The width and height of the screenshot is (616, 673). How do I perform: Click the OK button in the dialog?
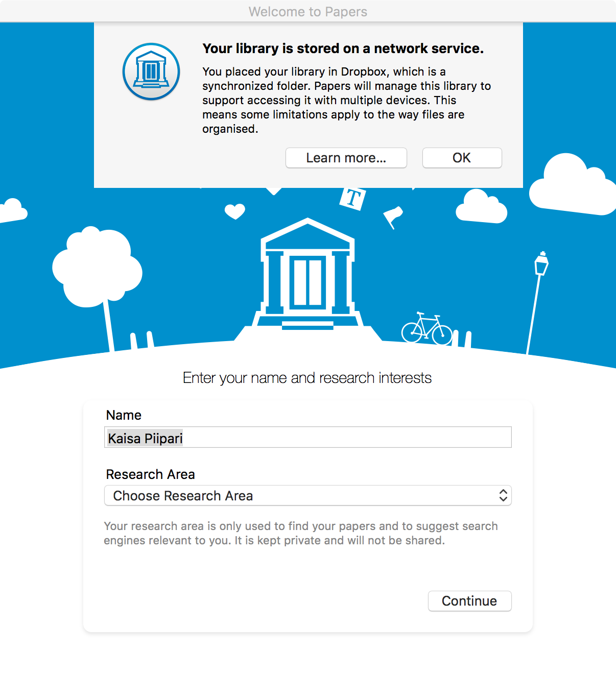(x=462, y=158)
